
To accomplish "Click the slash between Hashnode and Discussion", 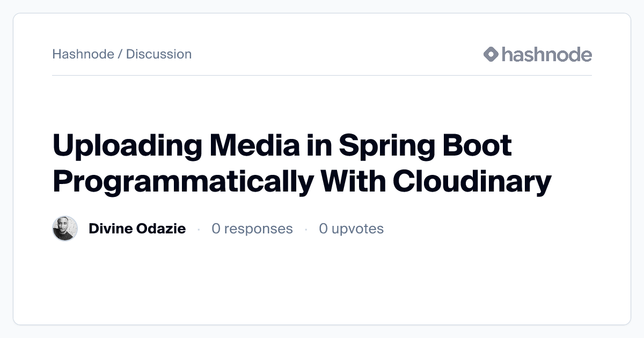I will pos(120,54).
